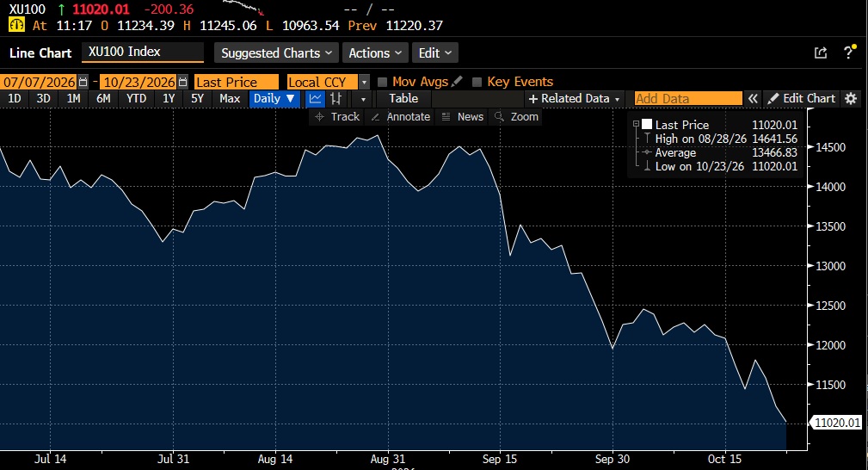Image resolution: width=868 pixels, height=470 pixels.
Task: Activate the Track crosshair tool
Action: 336,117
